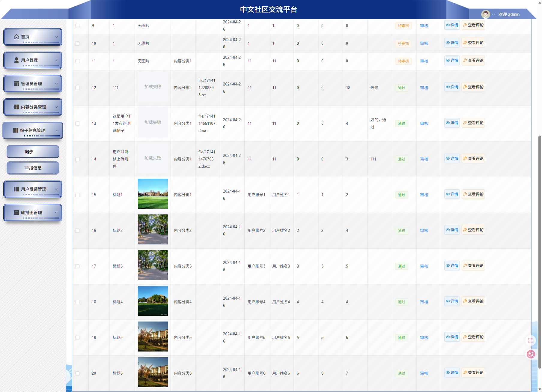Click 查看评论 icon for row 14
This screenshot has height=392, width=542.
pos(465,158)
